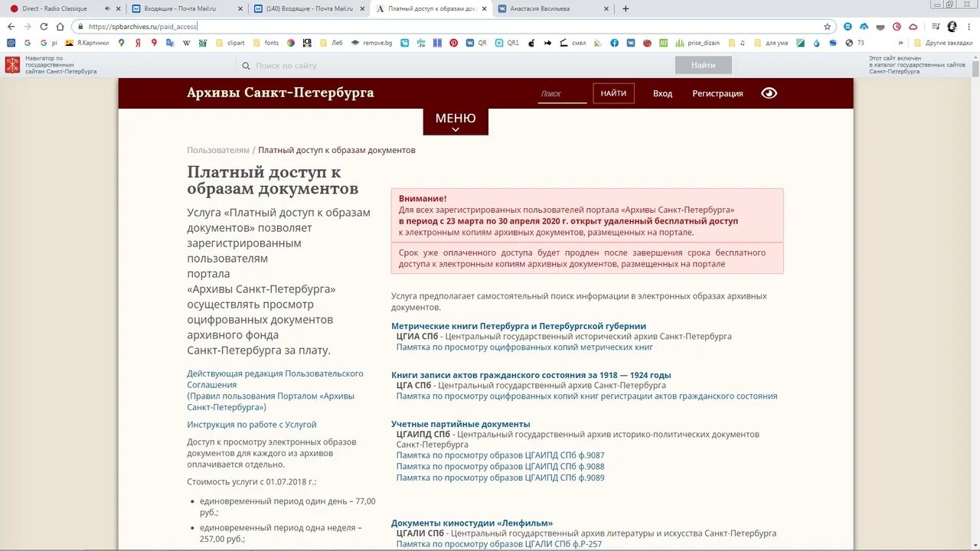This screenshot has width=980, height=551.
Task: Open the QR1 bookmark
Action: coord(507,43)
